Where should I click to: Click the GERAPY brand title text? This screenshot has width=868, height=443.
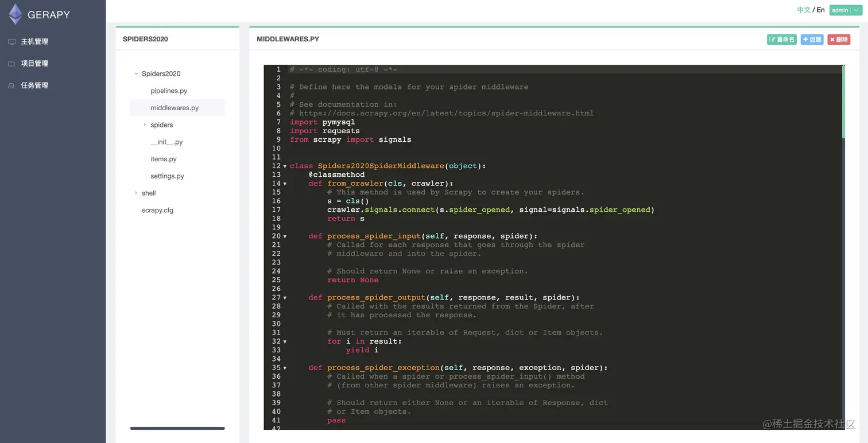[49, 15]
